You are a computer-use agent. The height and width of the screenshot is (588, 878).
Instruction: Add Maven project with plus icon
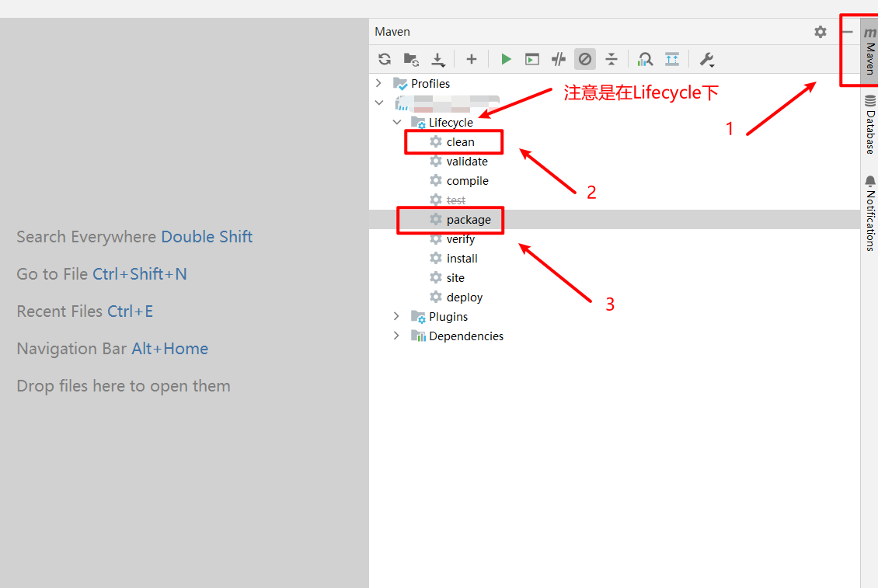pyautogui.click(x=472, y=59)
